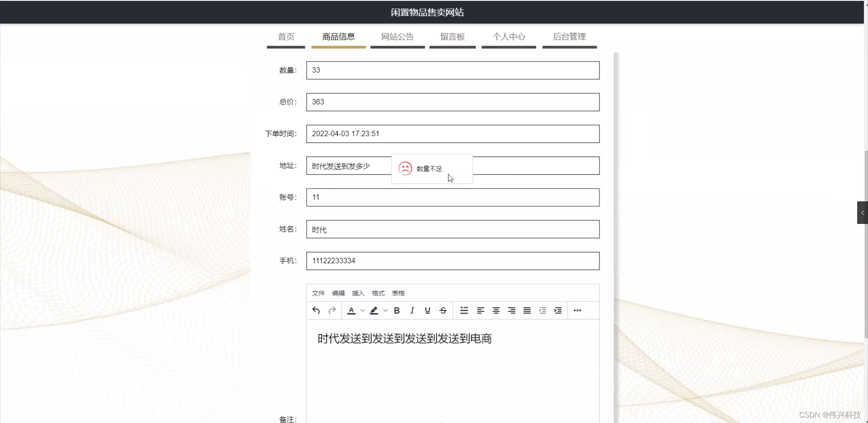Switch to the 留言板 tab

(x=452, y=37)
